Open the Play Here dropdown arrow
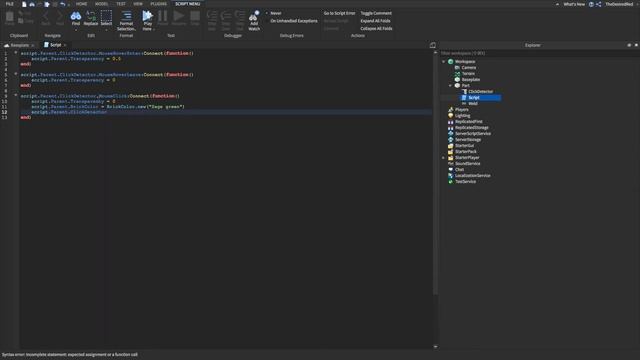The image size is (640, 360). (154, 29)
